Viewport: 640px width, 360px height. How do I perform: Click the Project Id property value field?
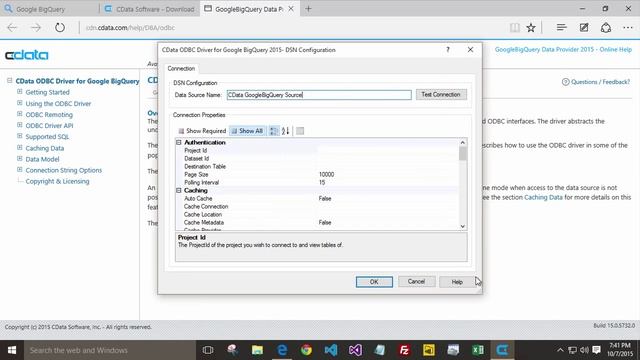tap(388, 151)
